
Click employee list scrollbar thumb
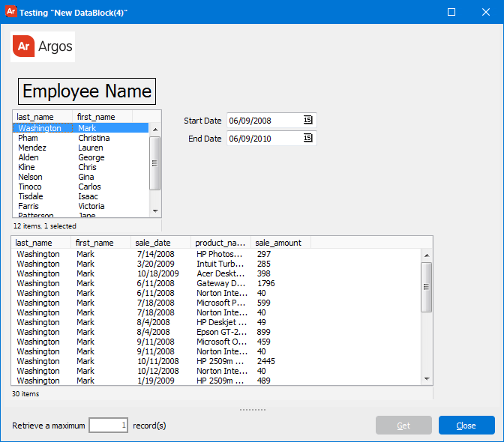click(x=155, y=163)
